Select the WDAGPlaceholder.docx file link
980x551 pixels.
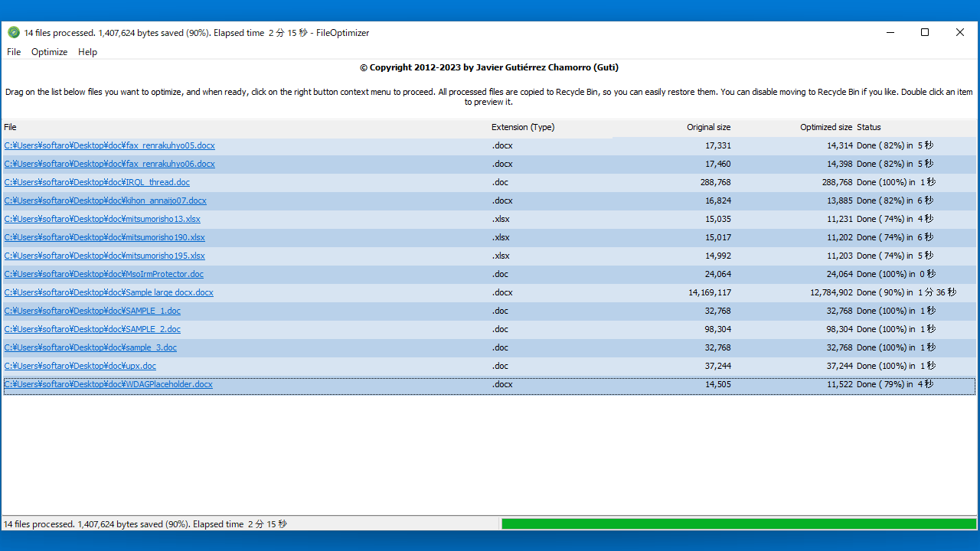[109, 384]
